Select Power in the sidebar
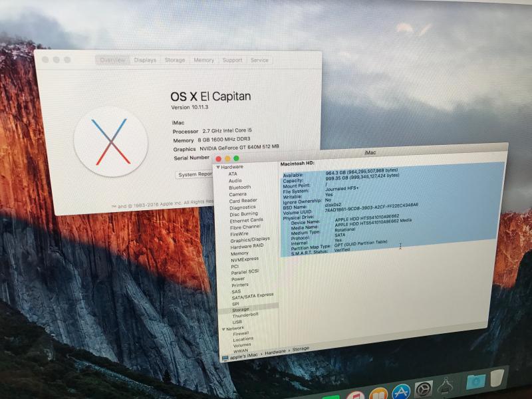Image resolution: width=532 pixels, height=399 pixels. click(238, 279)
